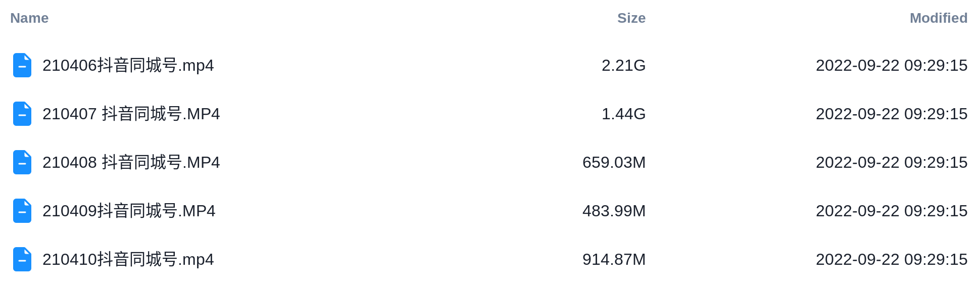This screenshot has width=980, height=283.
Task: Sort list by Size column header
Action: (x=631, y=18)
